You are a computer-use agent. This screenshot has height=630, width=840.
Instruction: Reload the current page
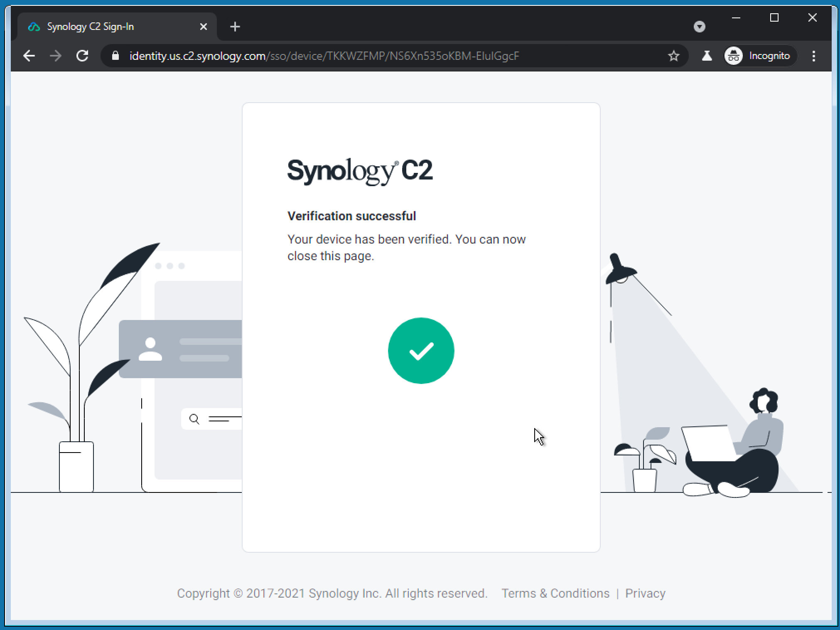(82, 56)
